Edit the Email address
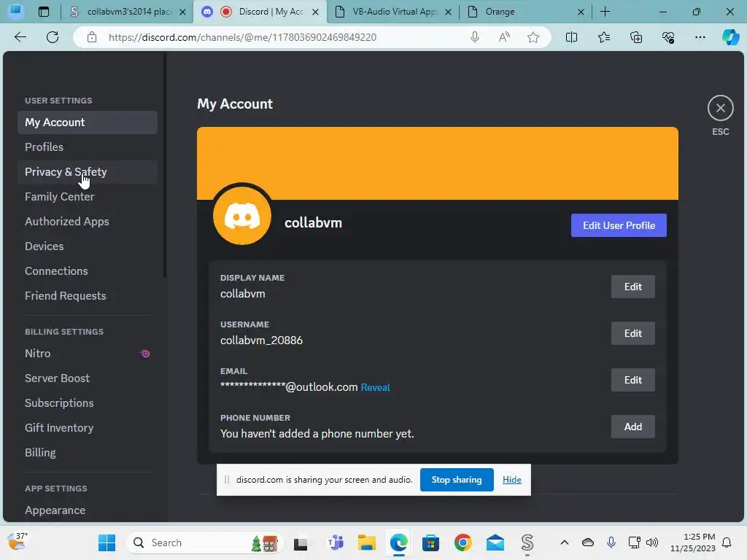The width and height of the screenshot is (747, 560). tap(632, 380)
